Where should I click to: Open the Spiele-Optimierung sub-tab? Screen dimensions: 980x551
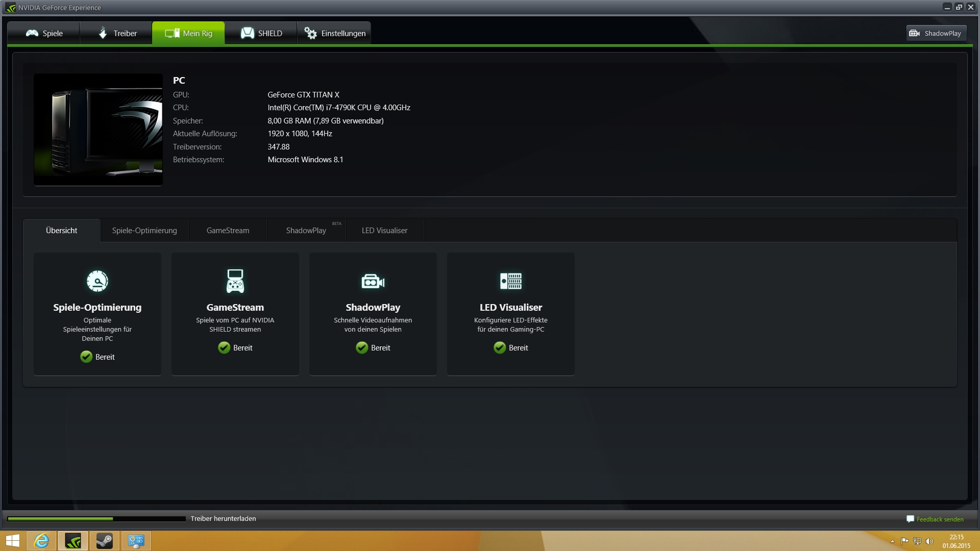144,231
